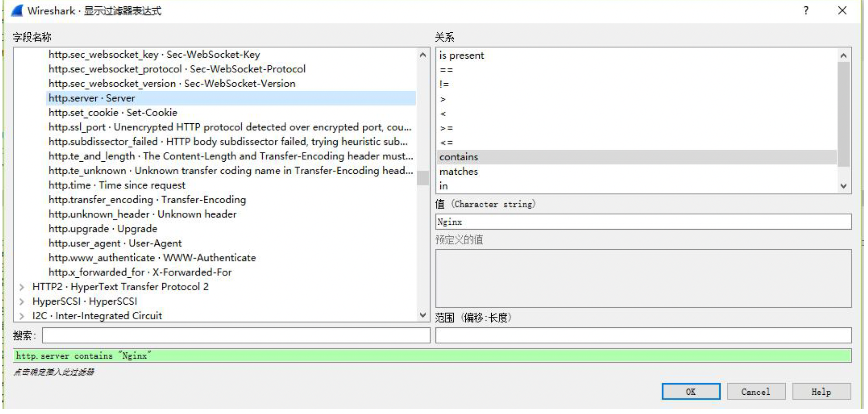Screen dimensions: 868x414
Task: Select field http.sec_websocket_version
Action: 231,84
